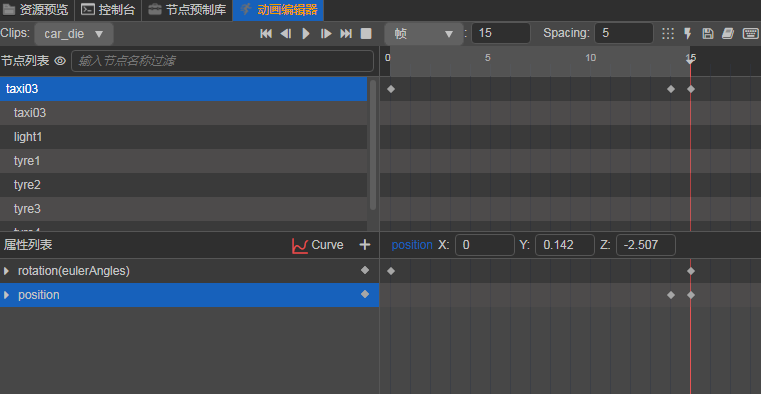Viewport: 761px width, 394px height.
Task: Step back to previous frame
Action: pyautogui.click(x=286, y=33)
